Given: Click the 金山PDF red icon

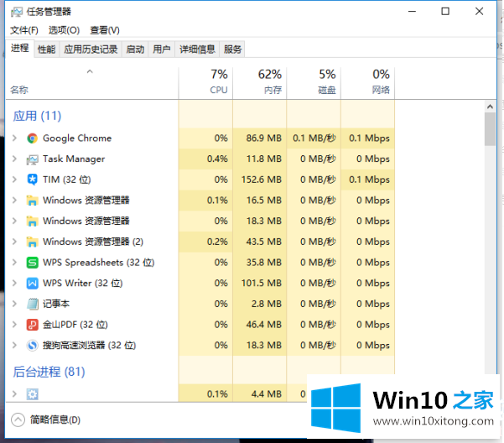Looking at the screenshot, I should (32, 325).
